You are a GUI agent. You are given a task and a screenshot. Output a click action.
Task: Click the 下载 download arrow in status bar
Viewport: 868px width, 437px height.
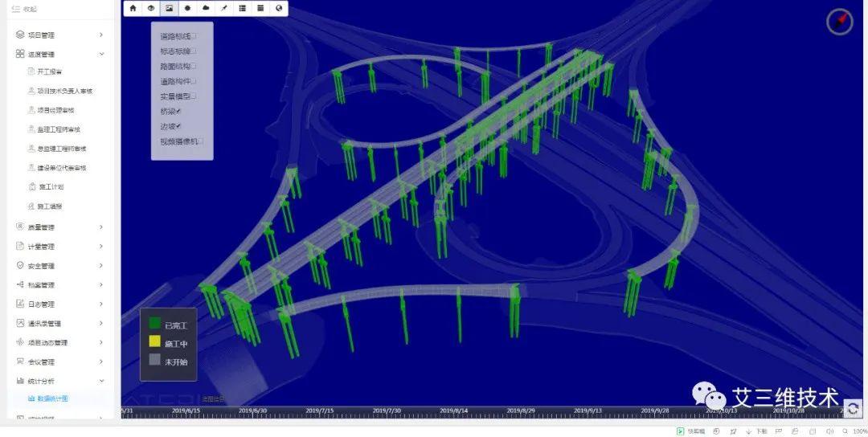point(748,431)
